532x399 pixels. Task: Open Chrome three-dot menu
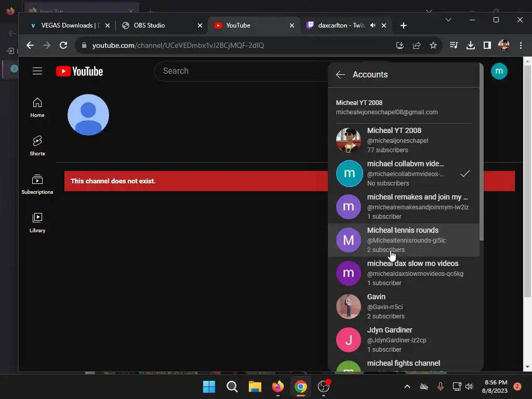pyautogui.click(x=521, y=45)
